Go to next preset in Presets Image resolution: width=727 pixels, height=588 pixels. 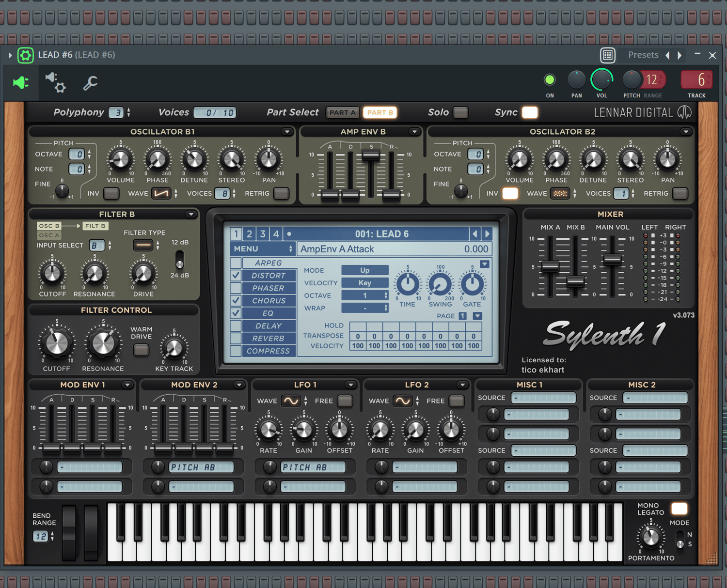[680, 55]
